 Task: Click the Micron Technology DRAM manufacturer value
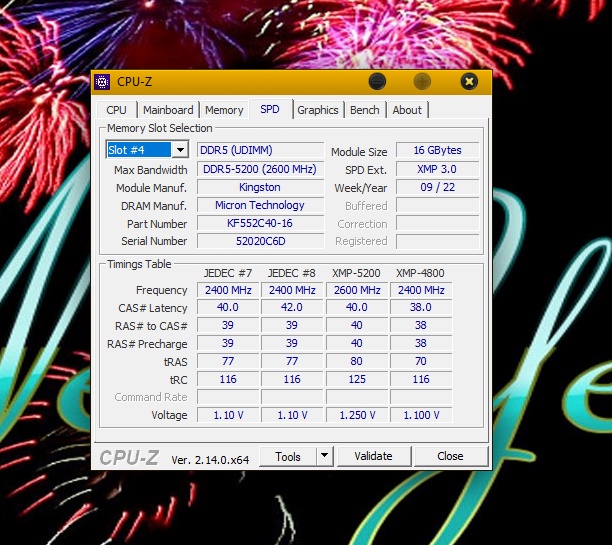tap(260, 205)
